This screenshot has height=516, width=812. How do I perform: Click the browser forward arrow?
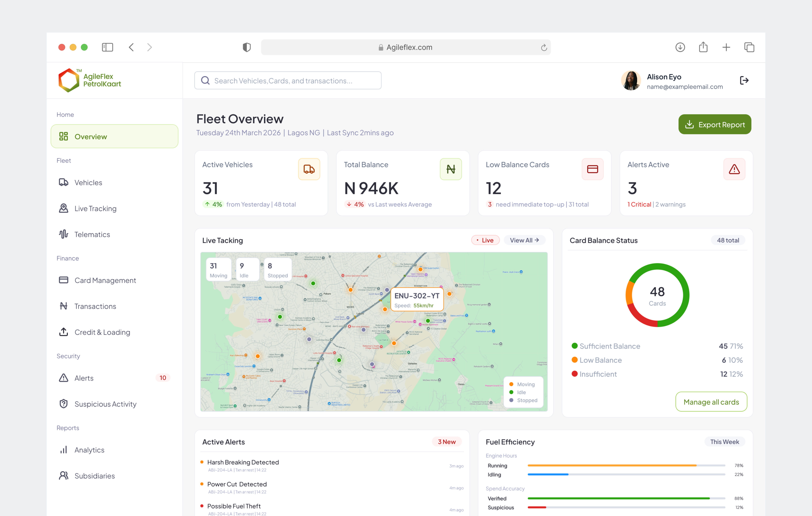(149, 47)
